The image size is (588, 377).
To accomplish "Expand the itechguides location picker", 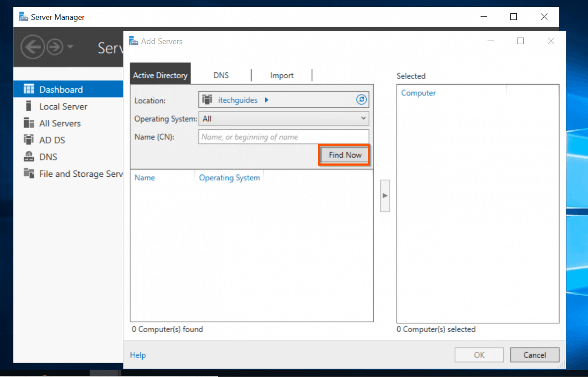I will 266,100.
